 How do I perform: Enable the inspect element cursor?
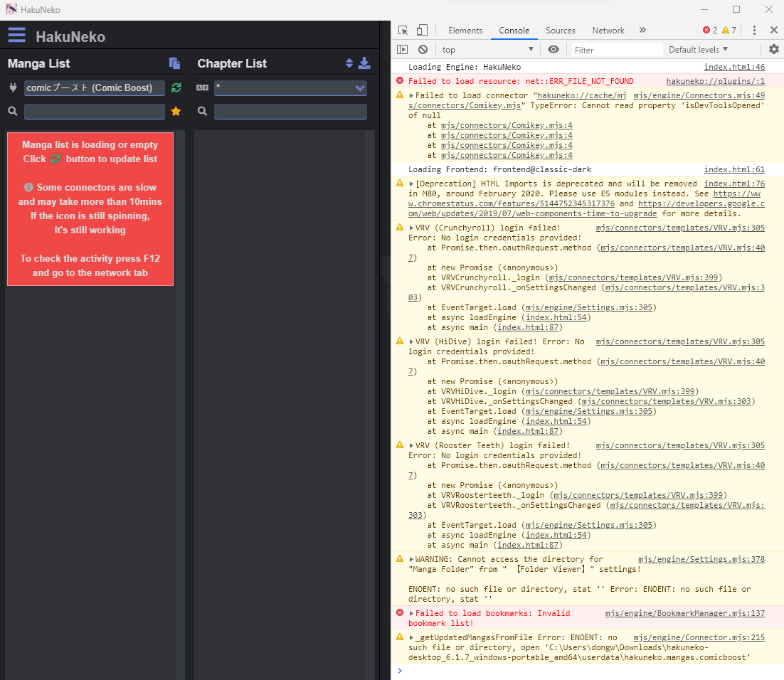403,30
